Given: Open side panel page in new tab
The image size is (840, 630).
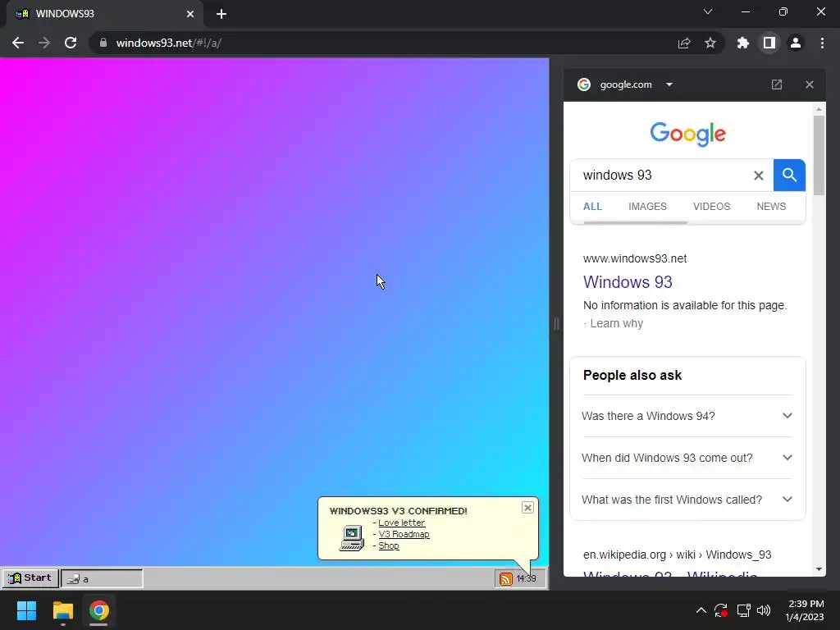Looking at the screenshot, I should pyautogui.click(x=777, y=84).
